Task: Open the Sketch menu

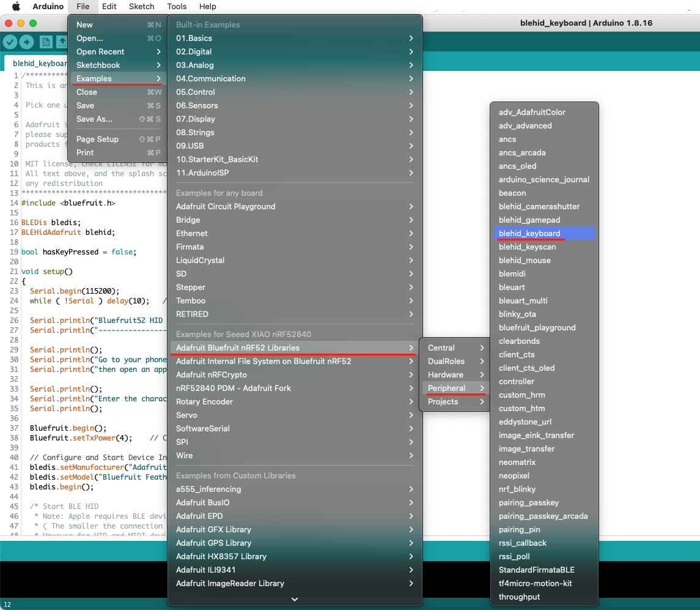Action: 141,6
